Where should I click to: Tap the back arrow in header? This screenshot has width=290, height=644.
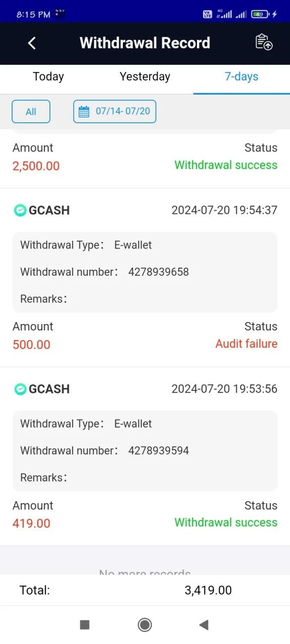pyautogui.click(x=32, y=43)
